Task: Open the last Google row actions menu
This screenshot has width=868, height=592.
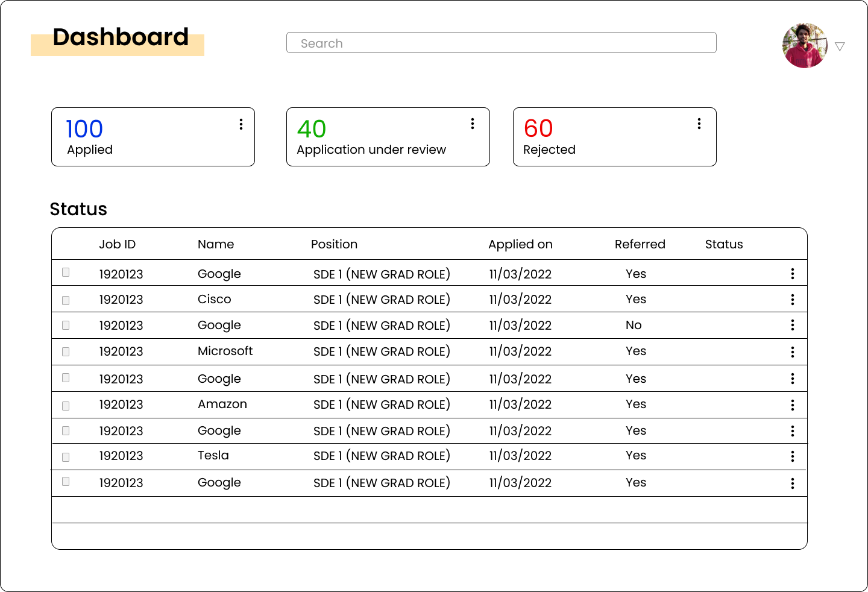Action: [793, 482]
